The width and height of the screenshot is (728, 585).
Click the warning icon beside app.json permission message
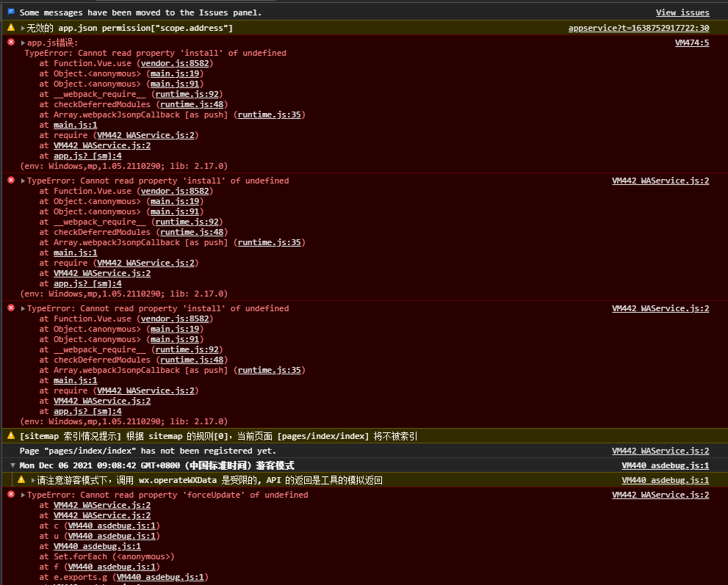(11, 28)
